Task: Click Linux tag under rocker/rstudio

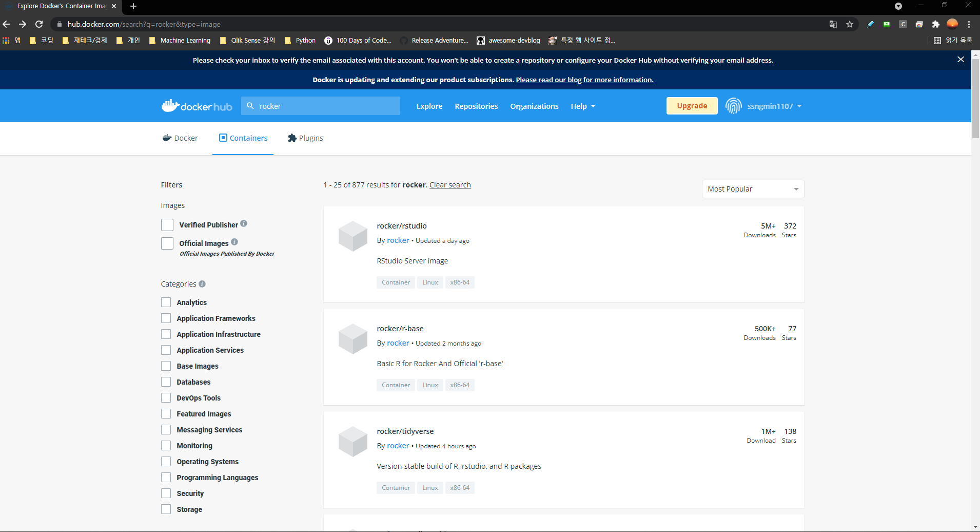Action: click(430, 282)
